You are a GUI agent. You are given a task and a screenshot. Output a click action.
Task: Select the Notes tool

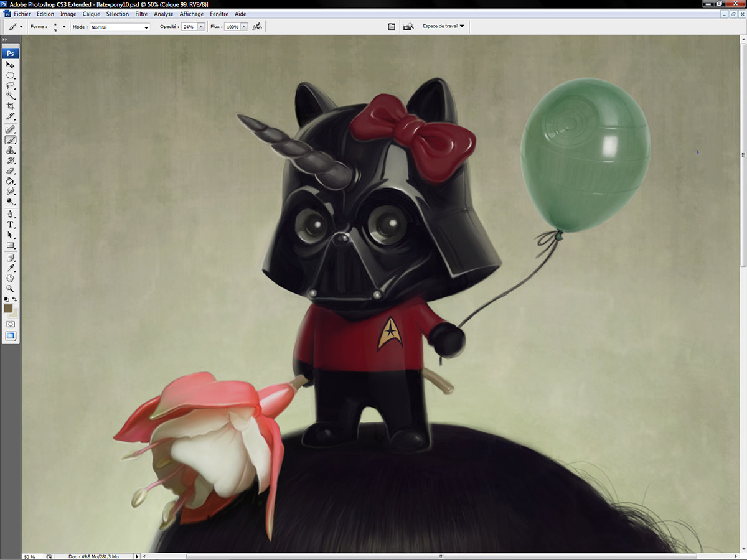11,258
